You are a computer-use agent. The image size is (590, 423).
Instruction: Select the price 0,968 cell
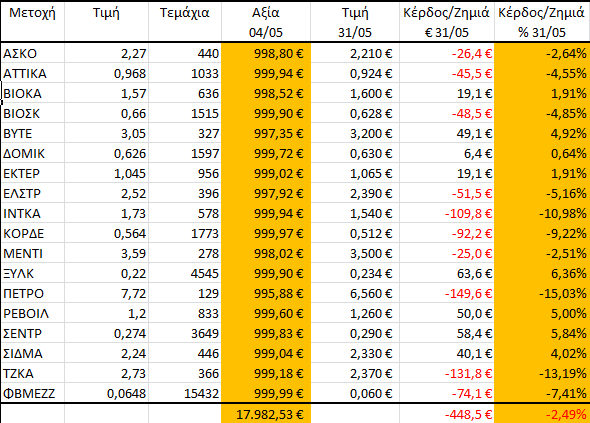click(x=106, y=73)
